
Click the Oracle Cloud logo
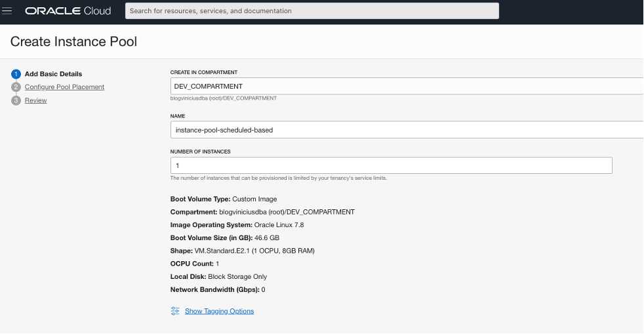(x=68, y=11)
